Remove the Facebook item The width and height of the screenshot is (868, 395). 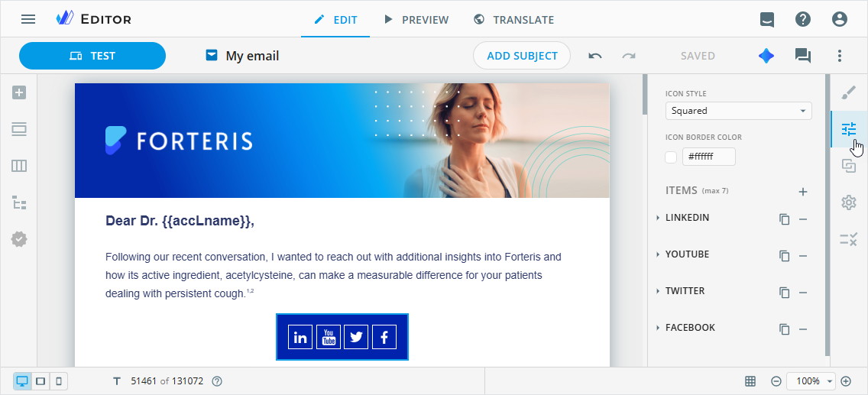[803, 329]
